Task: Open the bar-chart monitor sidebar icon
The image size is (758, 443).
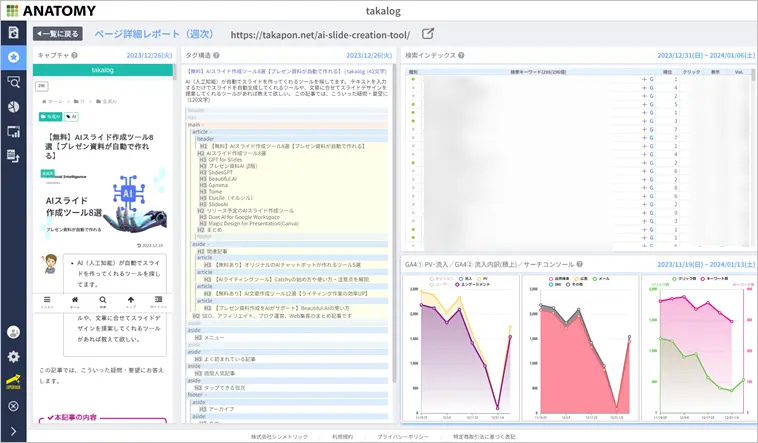Action: coord(14,131)
